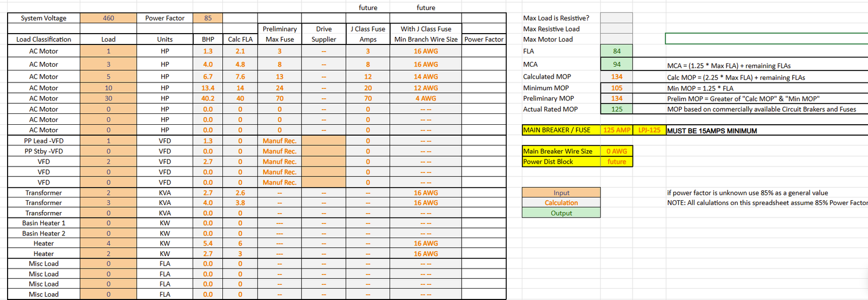Screen dimensions: 868x300
Task: Click the Heater BHP value 5.4
Action: [x=208, y=244]
